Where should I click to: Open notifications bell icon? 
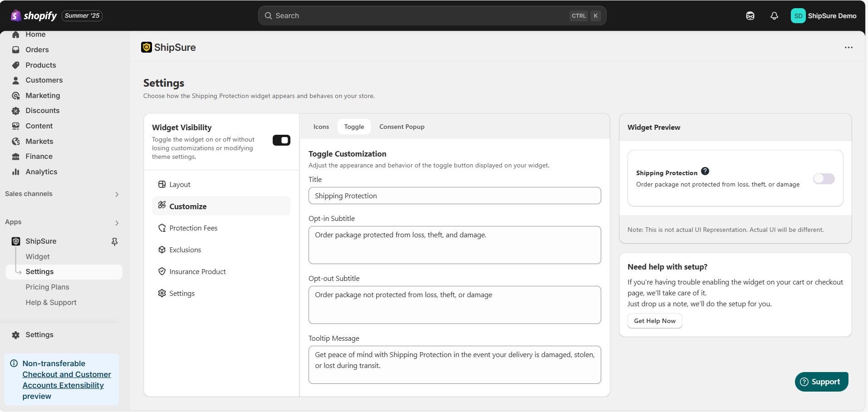coord(774,16)
